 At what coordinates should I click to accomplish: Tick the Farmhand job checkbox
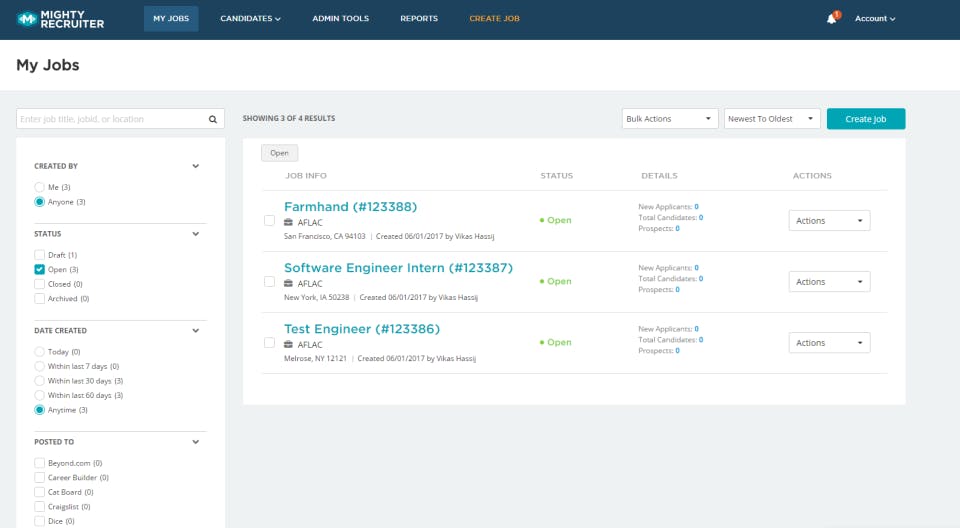[269, 221]
